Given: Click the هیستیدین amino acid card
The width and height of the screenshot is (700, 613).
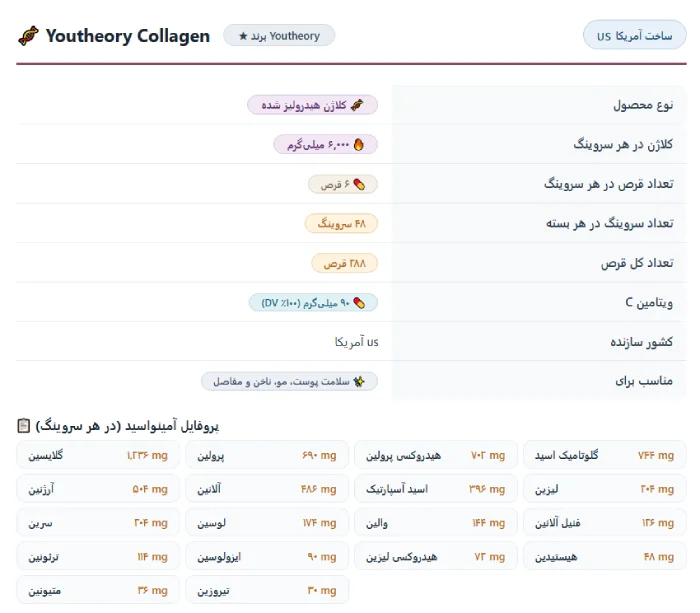Looking at the screenshot, I should coord(604,557).
